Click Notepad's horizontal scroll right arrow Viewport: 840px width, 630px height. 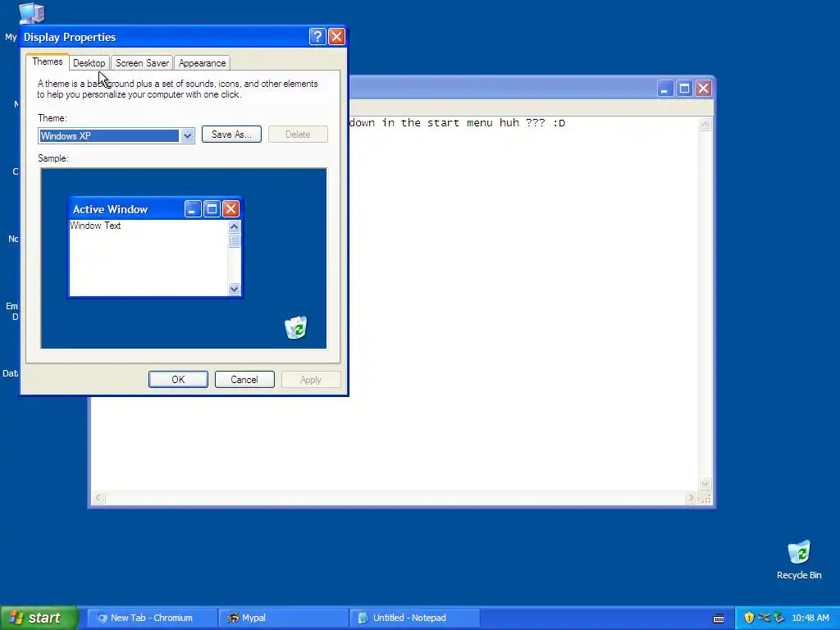point(691,498)
